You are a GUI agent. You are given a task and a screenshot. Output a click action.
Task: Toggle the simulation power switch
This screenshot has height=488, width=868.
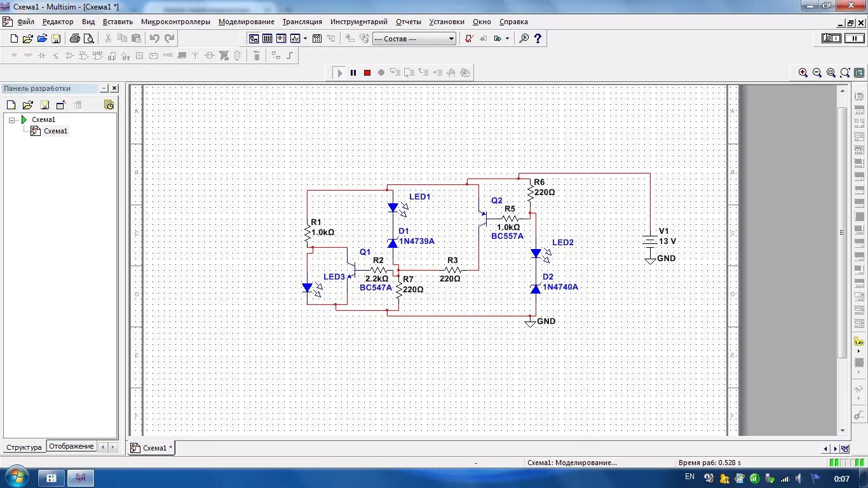(831, 38)
